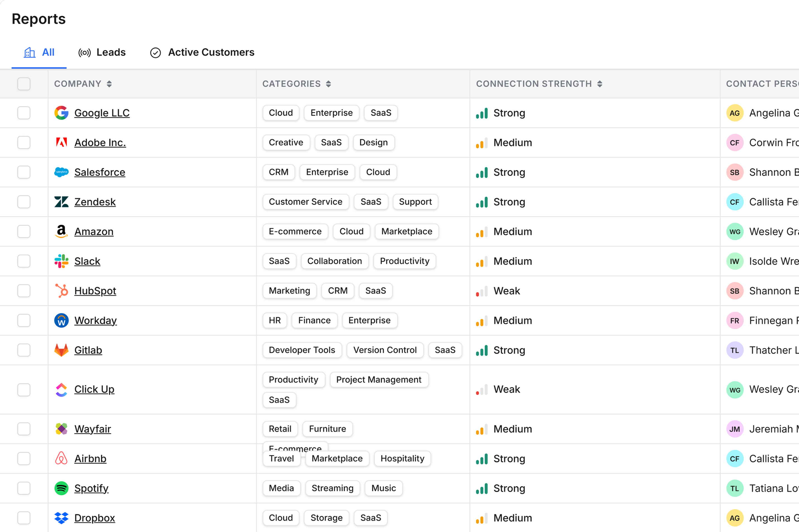799x532 pixels.
Task: Open the Click Up company link
Action: pos(94,389)
